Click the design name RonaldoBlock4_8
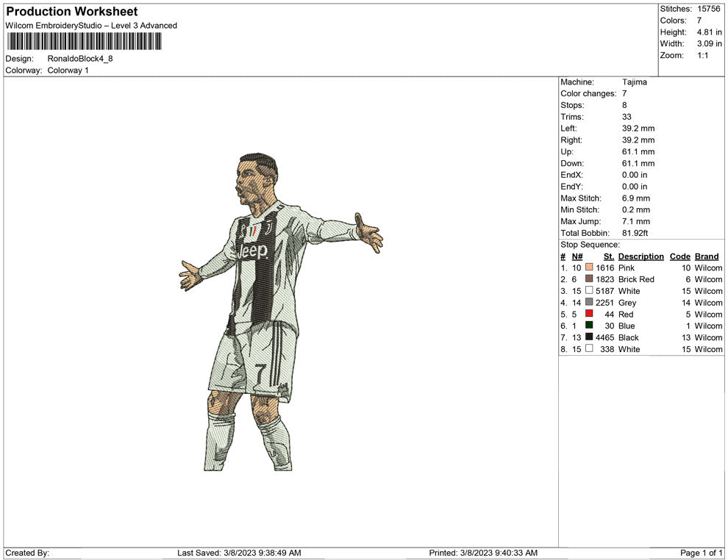The height and width of the screenshot is (560, 728). tap(80, 59)
